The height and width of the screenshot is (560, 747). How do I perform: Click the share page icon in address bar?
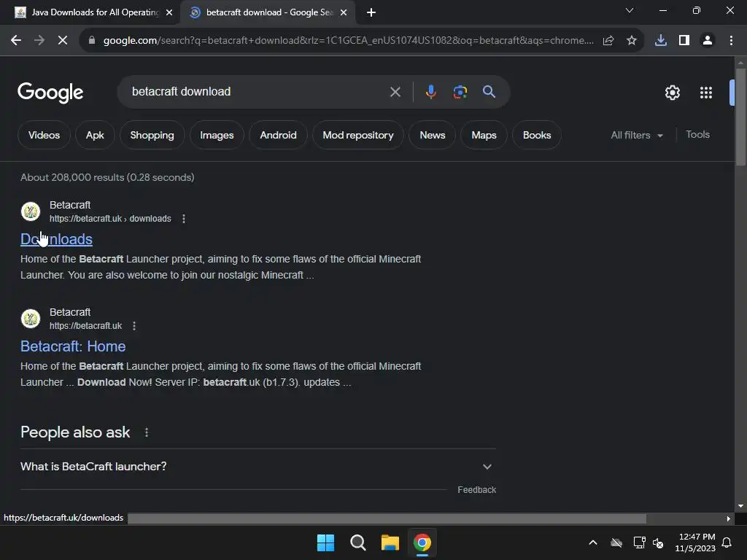click(608, 41)
